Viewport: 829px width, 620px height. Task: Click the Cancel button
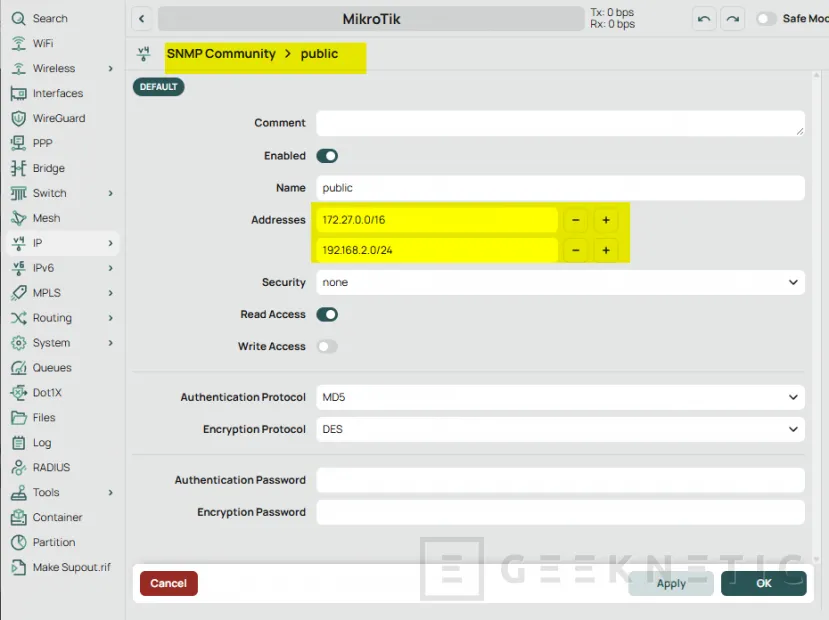tap(168, 584)
